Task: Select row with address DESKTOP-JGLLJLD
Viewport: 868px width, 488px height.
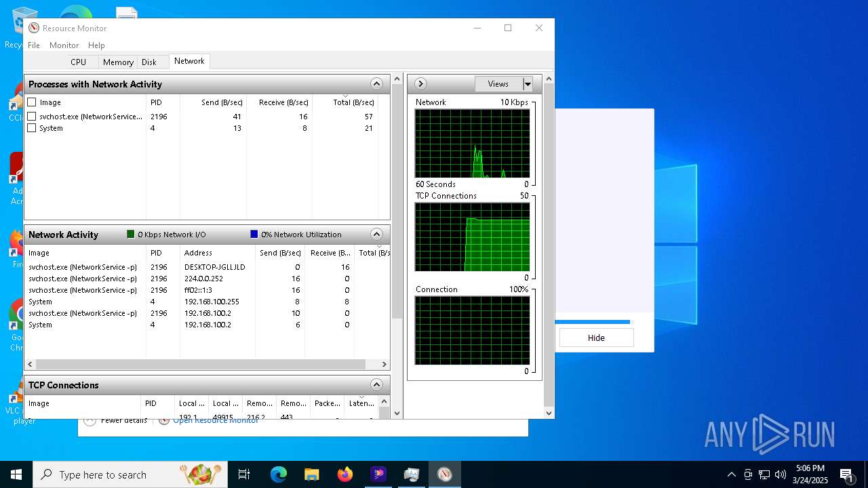Action: click(207, 267)
